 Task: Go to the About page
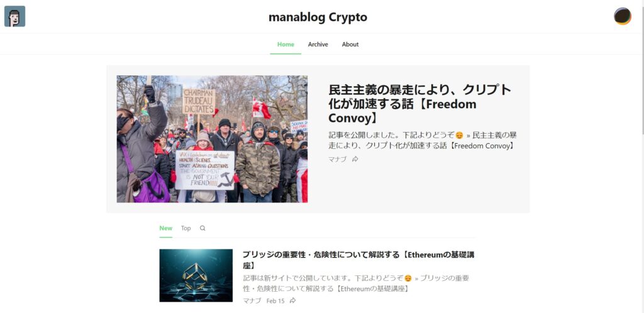(350, 44)
